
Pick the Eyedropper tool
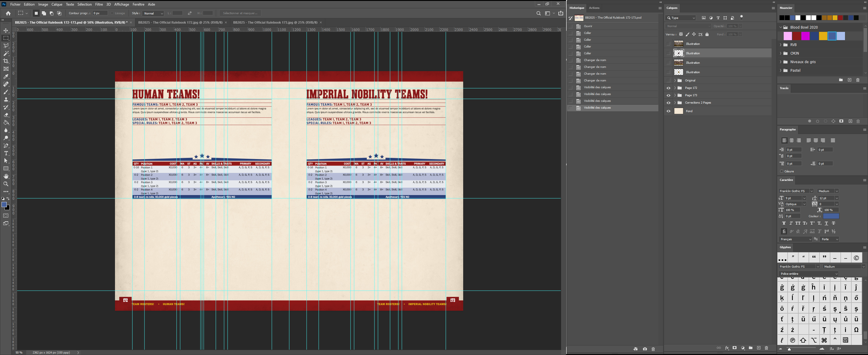pyautogui.click(x=6, y=76)
